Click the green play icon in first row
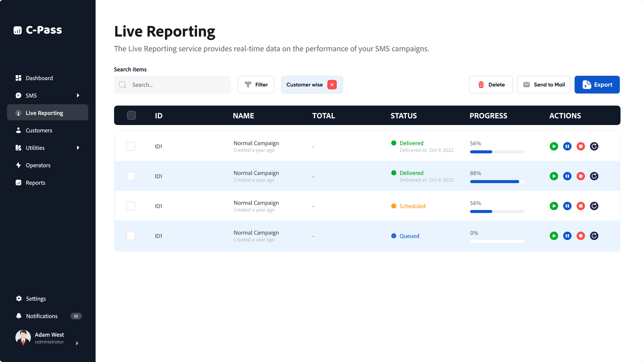Image resolution: width=644 pixels, height=362 pixels. (x=553, y=146)
